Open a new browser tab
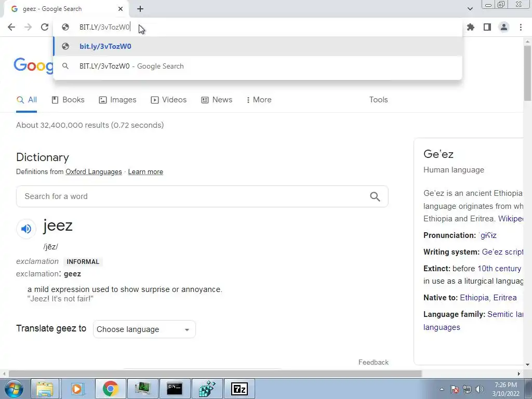The width and height of the screenshot is (532, 399). 140,9
